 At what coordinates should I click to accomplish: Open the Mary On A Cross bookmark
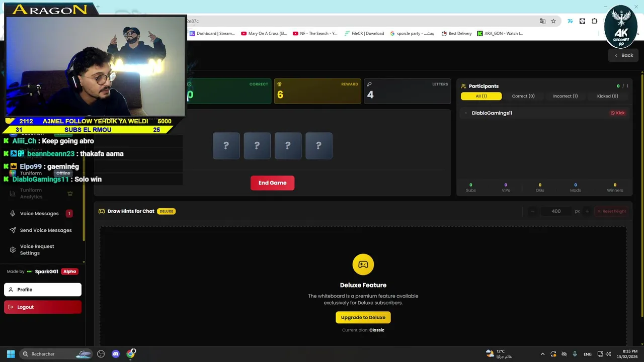[x=264, y=34]
